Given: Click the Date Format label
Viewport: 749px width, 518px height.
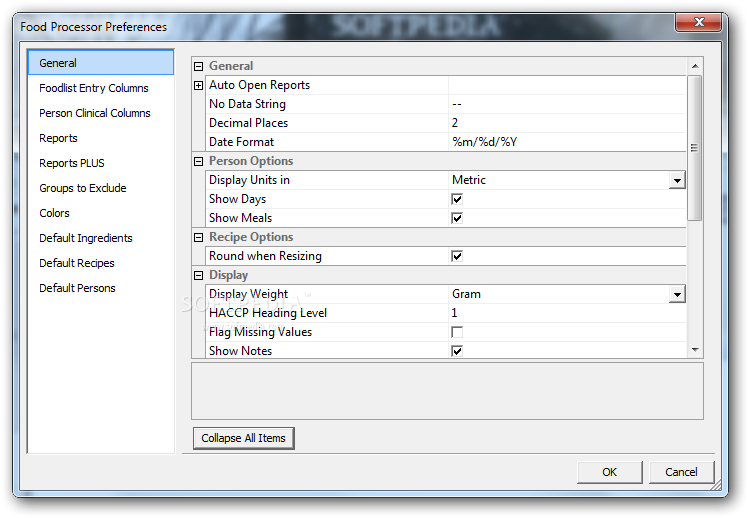Looking at the screenshot, I should tap(241, 142).
